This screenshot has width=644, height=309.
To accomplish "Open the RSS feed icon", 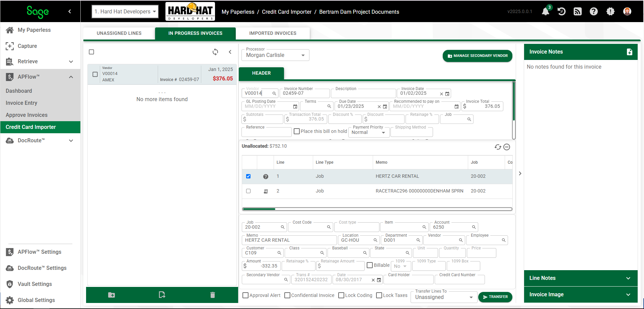I will (578, 11).
